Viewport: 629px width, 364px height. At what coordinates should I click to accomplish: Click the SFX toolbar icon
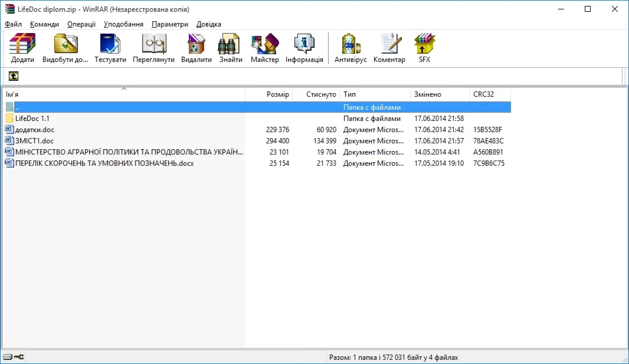[424, 44]
